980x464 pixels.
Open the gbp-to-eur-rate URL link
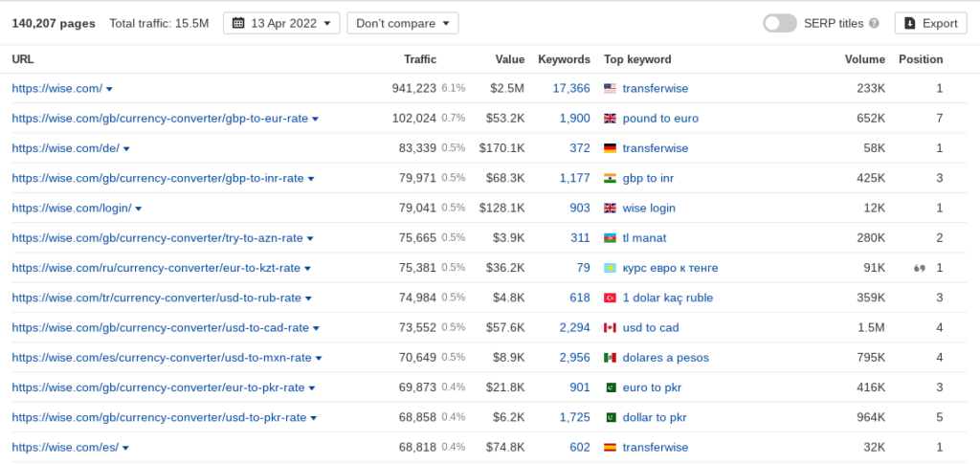[160, 119]
